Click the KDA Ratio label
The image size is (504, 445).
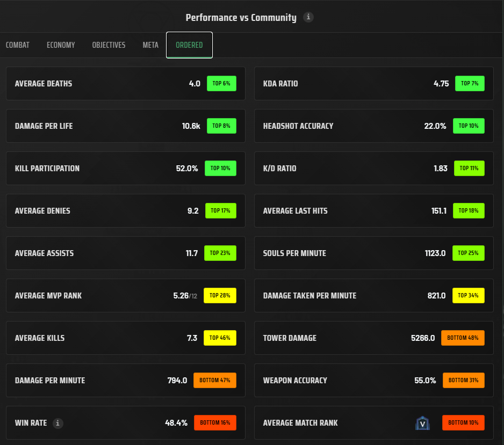click(280, 84)
